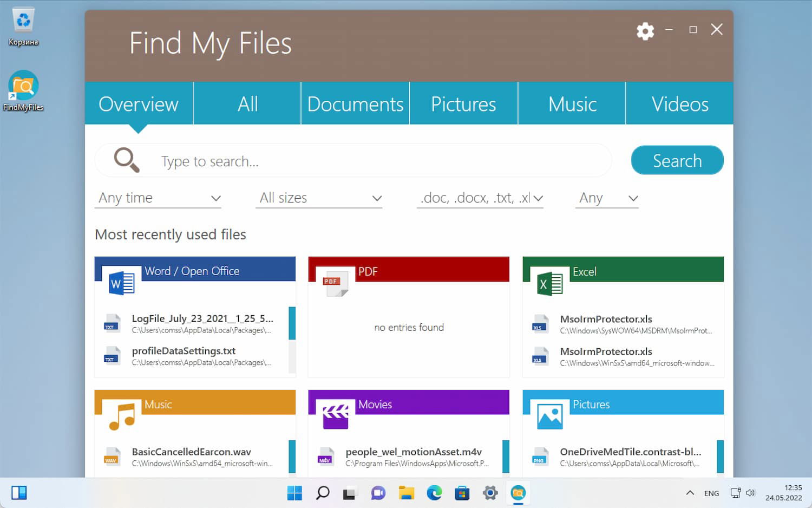The image size is (812, 508).
Task: Click the Excel category icon
Action: (x=548, y=282)
